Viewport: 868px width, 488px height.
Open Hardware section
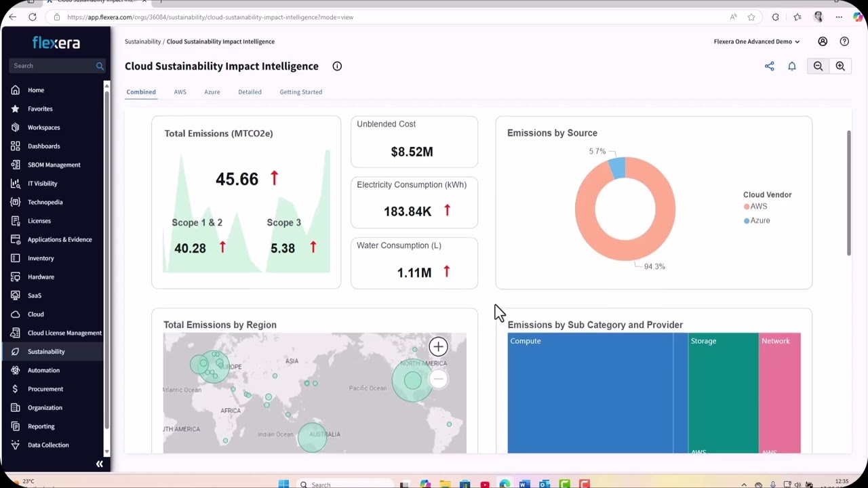coord(41,277)
